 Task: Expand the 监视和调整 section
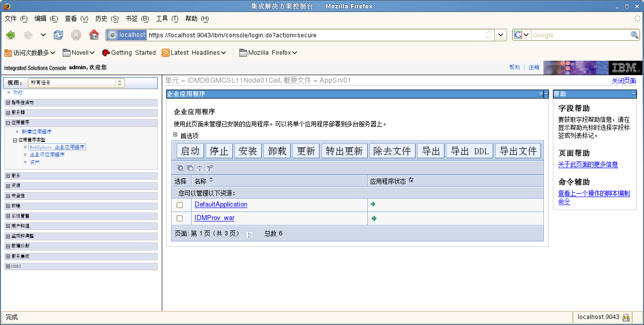(x=8, y=236)
